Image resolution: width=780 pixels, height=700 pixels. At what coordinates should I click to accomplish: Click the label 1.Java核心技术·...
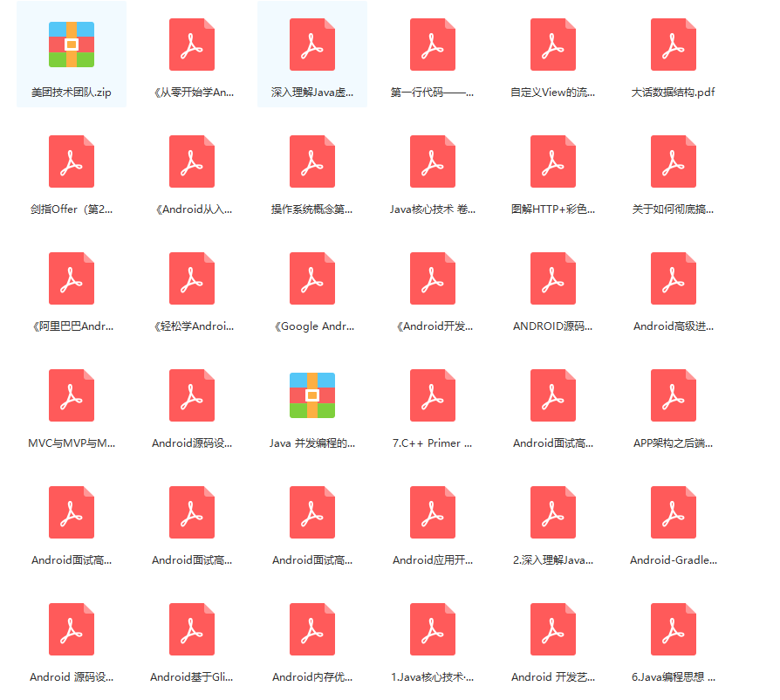point(432,677)
